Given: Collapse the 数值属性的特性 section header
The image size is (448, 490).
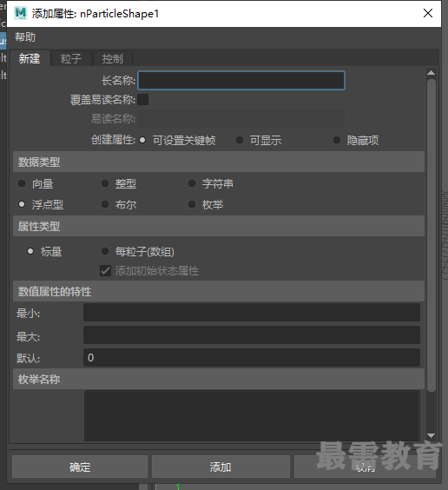Looking at the screenshot, I should pos(219,291).
